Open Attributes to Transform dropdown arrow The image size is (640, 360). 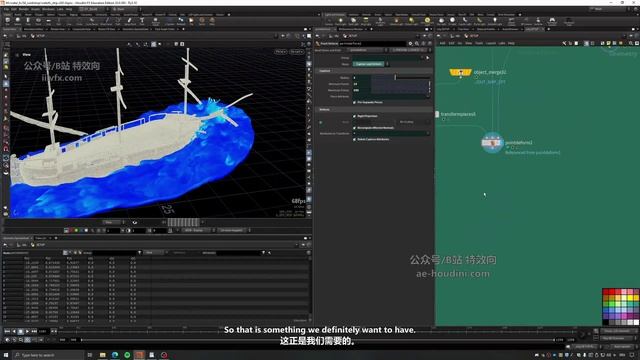pos(428,133)
